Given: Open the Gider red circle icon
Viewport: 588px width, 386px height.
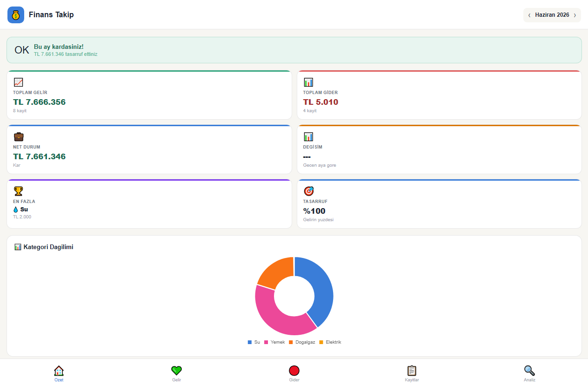Looking at the screenshot, I should [x=294, y=371].
